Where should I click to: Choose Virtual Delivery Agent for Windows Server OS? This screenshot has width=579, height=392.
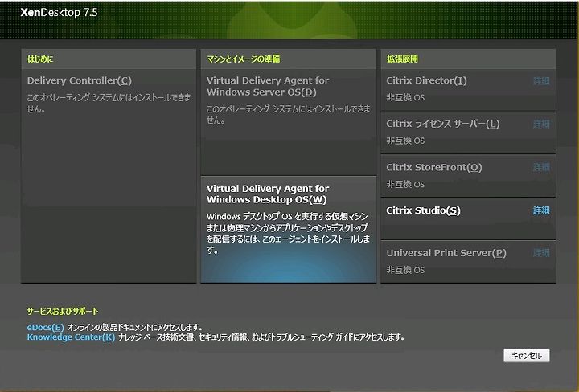[x=289, y=122]
